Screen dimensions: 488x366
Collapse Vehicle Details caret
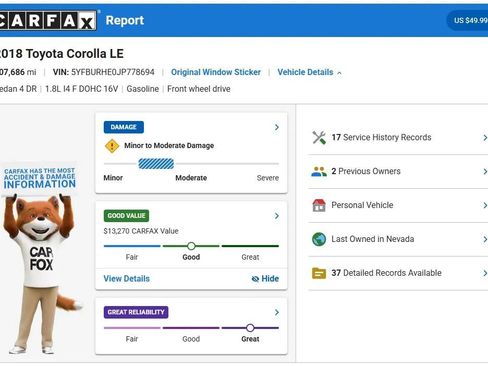(x=339, y=73)
